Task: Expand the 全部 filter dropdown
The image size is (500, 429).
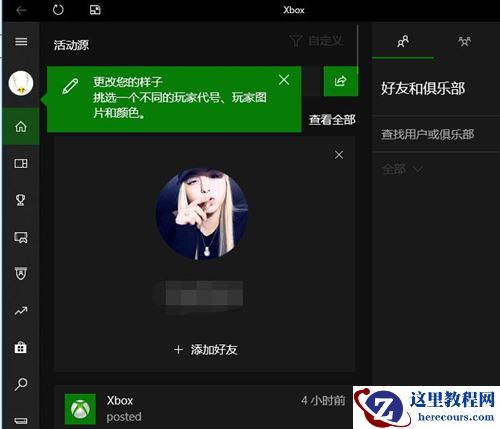Action: (402, 169)
